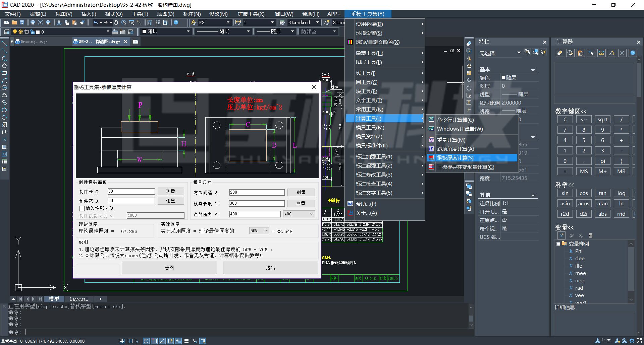This screenshot has width=644, height=345.
Task: Click the Open file folder icon
Action: point(14,22)
